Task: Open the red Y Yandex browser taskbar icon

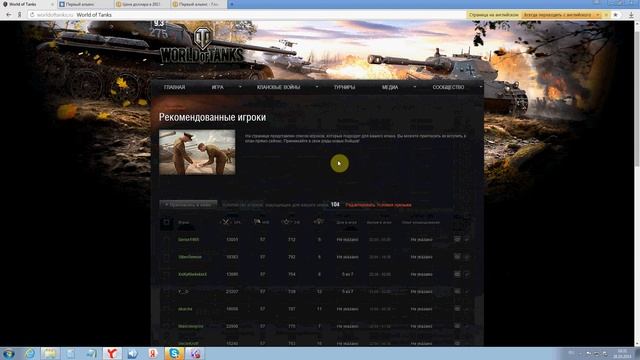Action: [x=111, y=353]
